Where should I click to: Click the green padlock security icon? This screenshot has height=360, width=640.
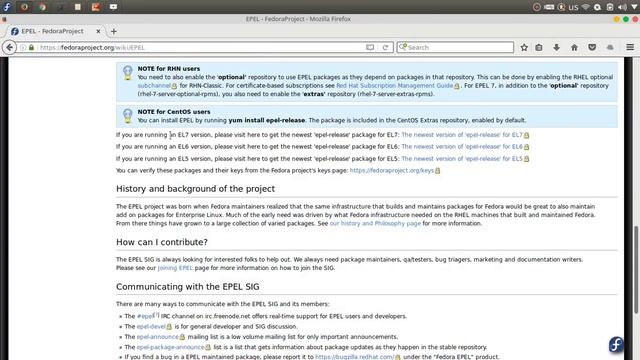click(x=31, y=47)
